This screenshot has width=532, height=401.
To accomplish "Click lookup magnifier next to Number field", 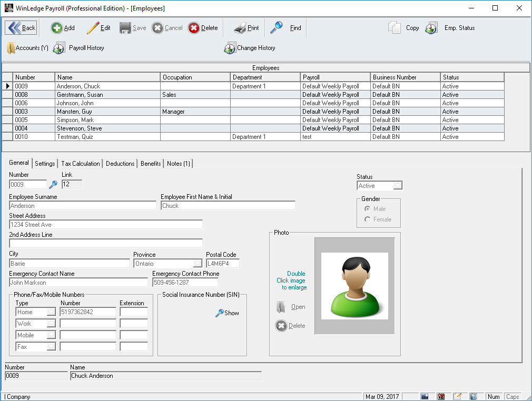I will [53, 185].
